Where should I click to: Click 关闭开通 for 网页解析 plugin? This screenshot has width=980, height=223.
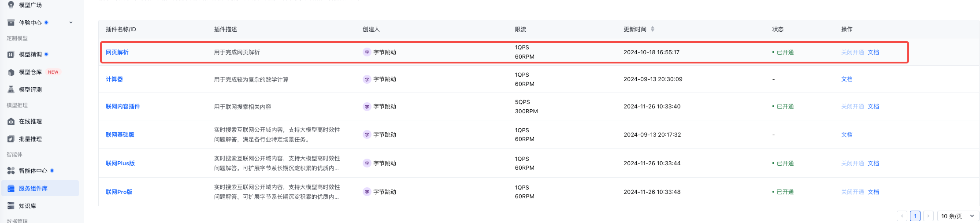point(852,52)
